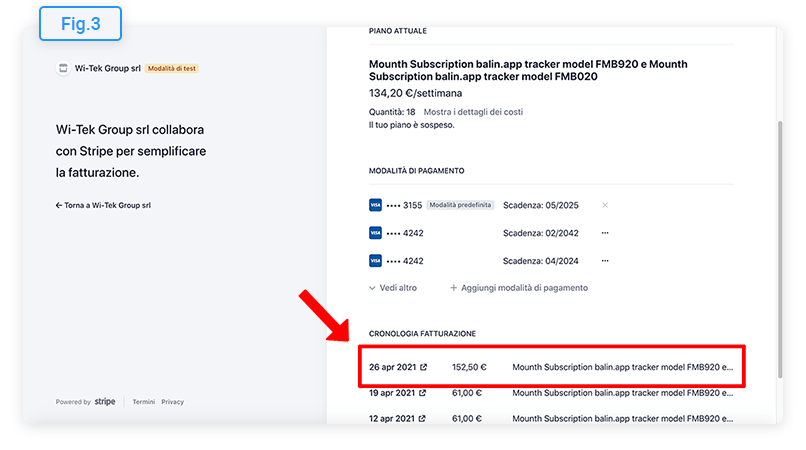Open the 19 apr 2021 invoice link icon
806x450 pixels.
[423, 393]
